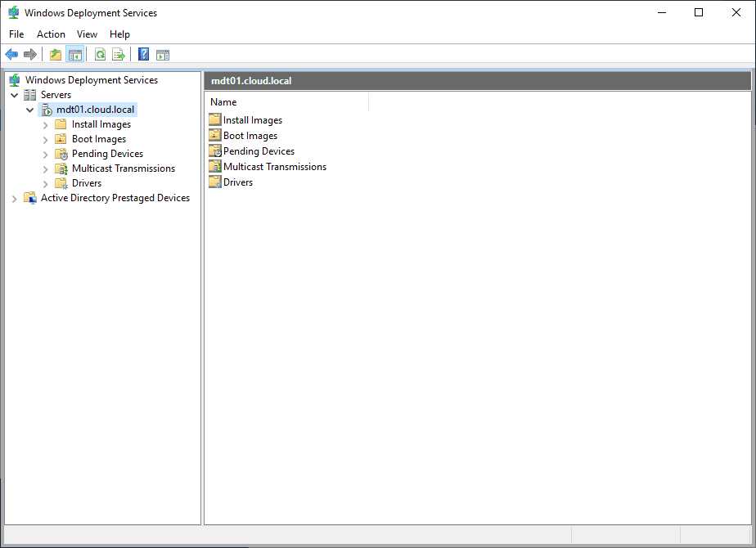Select Active Directory Prestaged Devices label
The image size is (756, 548).
(115, 198)
